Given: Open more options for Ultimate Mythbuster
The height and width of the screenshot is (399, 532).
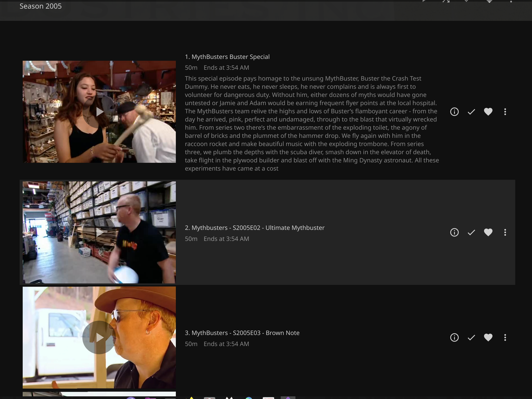Looking at the screenshot, I should (x=505, y=232).
